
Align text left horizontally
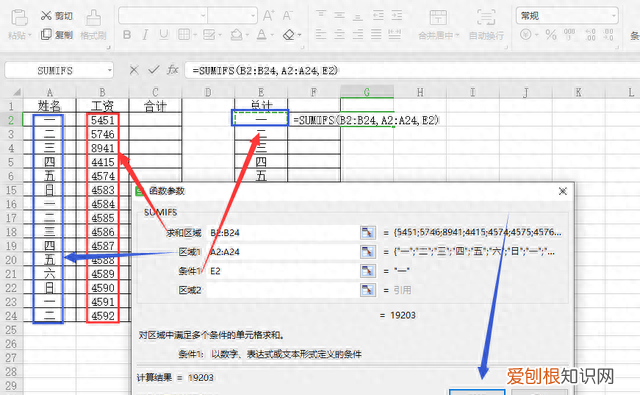tap(321, 35)
